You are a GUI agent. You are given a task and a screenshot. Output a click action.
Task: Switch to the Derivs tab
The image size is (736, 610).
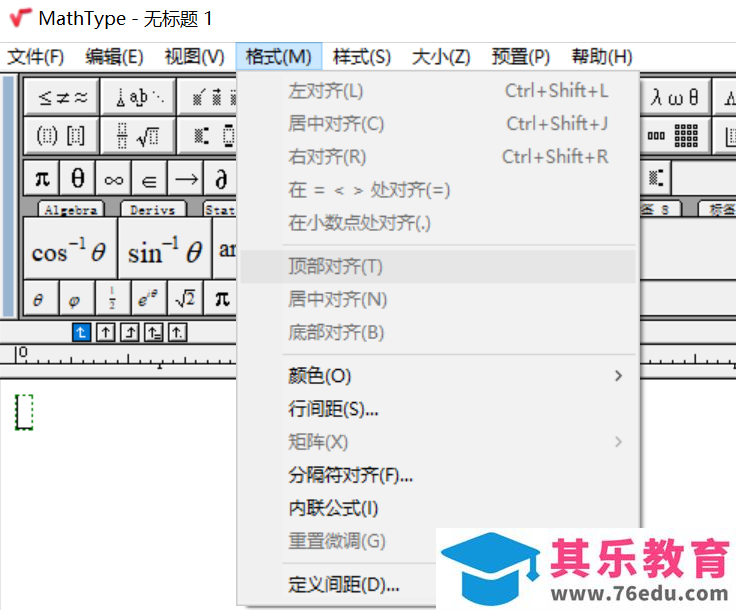click(153, 209)
